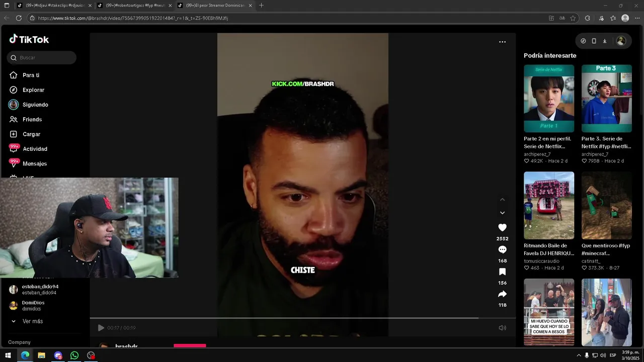Open the media control music icon
644x362 pixels.
(601, 18)
